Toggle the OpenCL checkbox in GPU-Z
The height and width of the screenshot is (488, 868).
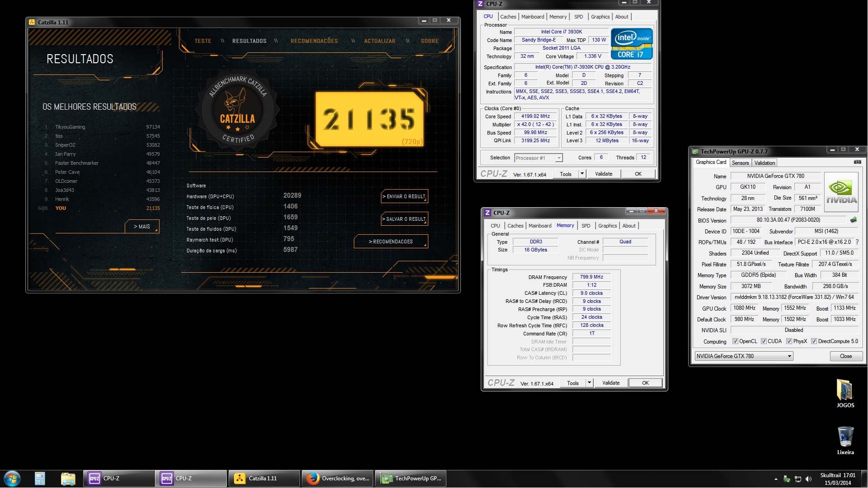pos(735,341)
